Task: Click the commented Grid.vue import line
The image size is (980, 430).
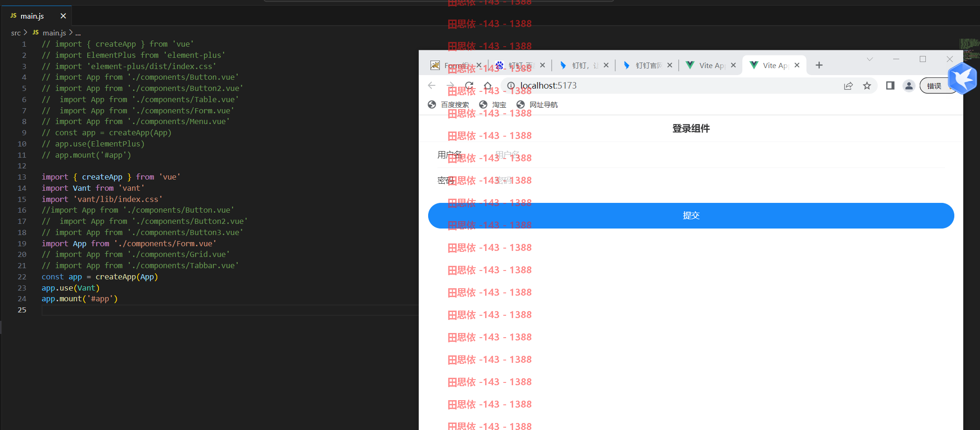Action: coord(135,254)
